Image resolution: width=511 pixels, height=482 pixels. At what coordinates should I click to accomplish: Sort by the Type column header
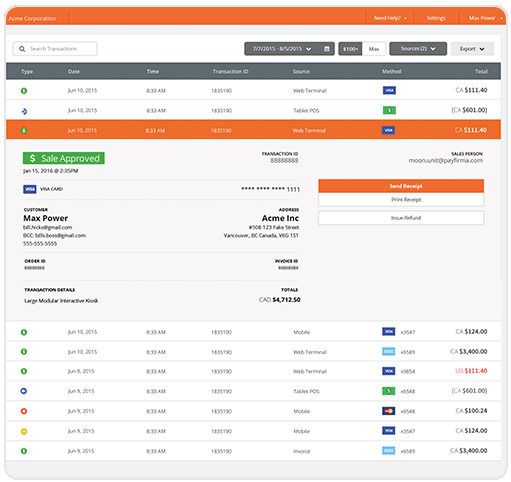click(x=27, y=72)
